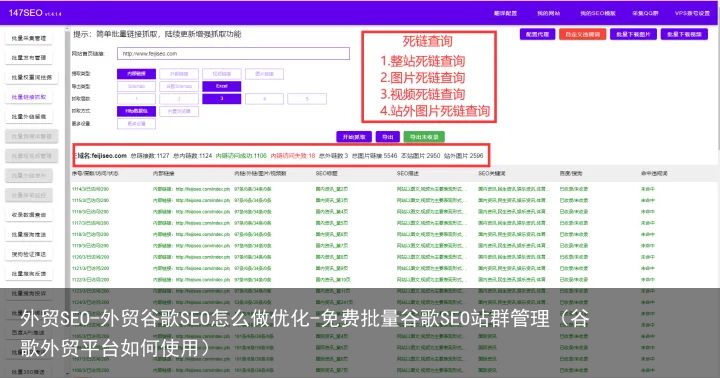This screenshot has height=378, width=720.
Task: Click the 开始抓取 start button
Action: point(354,137)
